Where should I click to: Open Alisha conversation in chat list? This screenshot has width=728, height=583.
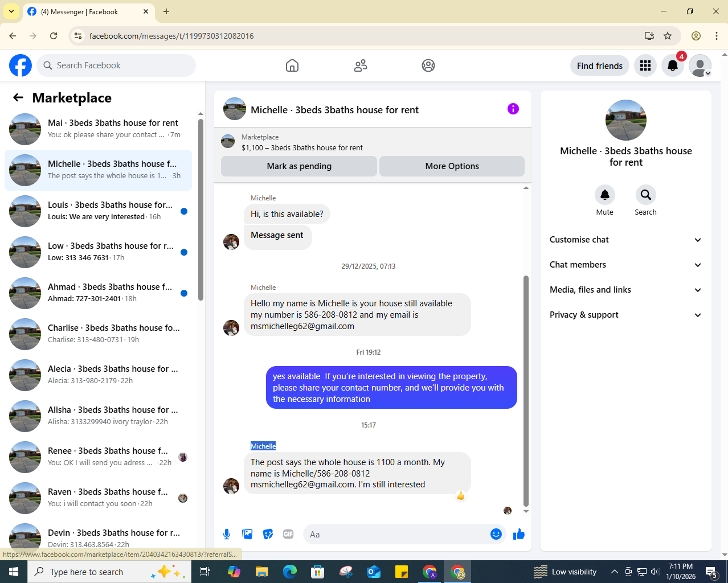pyautogui.click(x=98, y=416)
